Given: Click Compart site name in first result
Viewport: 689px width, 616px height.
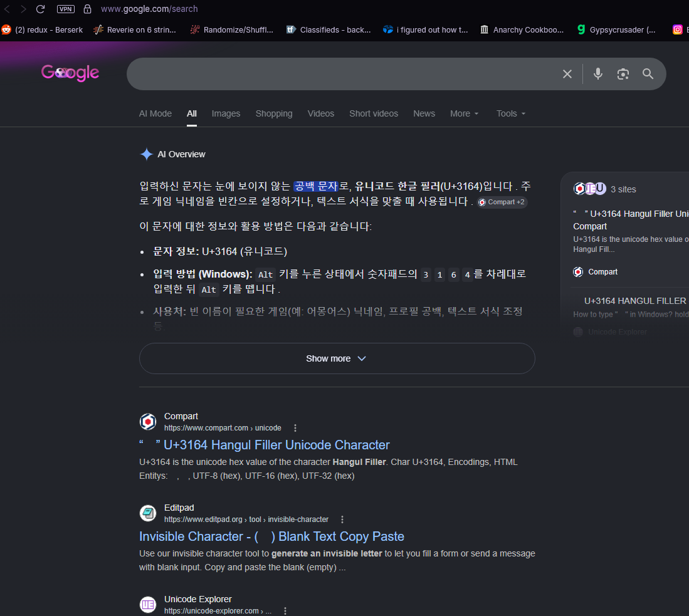Looking at the screenshot, I should (x=181, y=416).
